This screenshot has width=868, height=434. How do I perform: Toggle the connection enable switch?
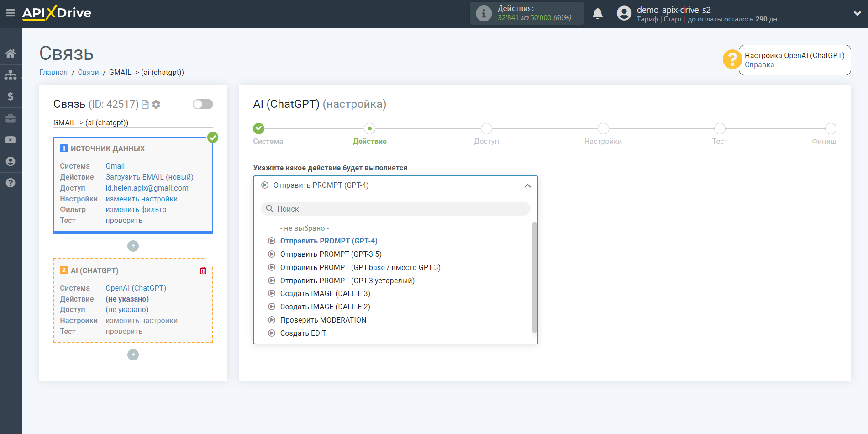tap(203, 104)
